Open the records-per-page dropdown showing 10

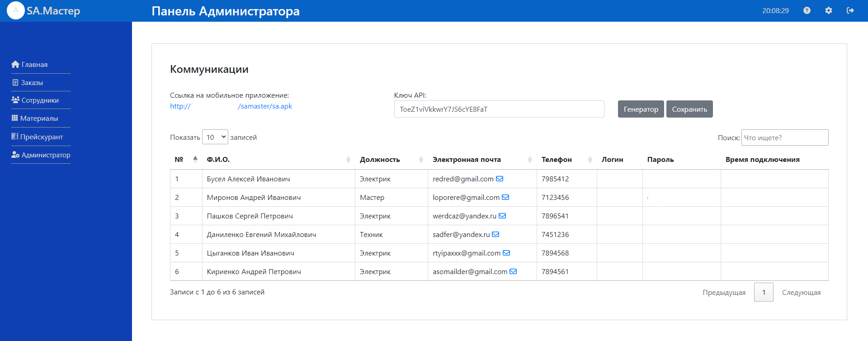(215, 137)
